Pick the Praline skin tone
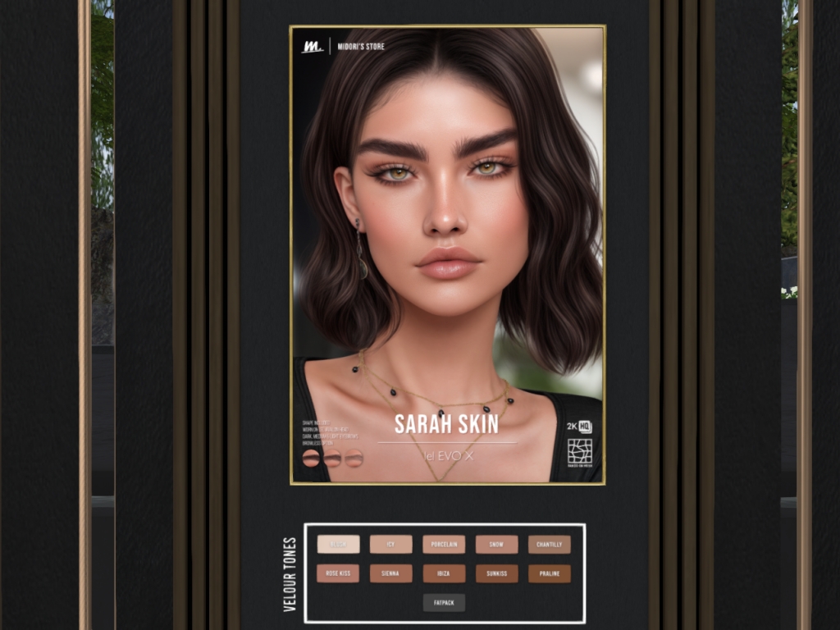 coord(549,573)
